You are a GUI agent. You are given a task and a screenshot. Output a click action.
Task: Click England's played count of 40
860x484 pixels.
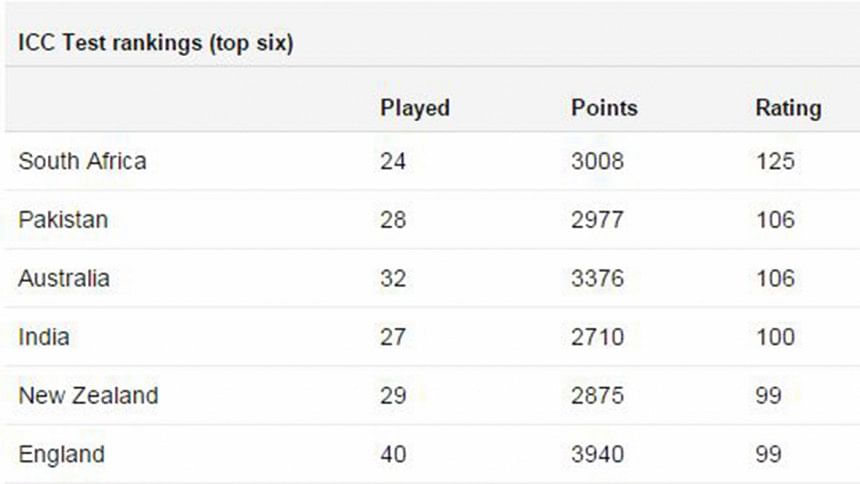click(x=393, y=455)
